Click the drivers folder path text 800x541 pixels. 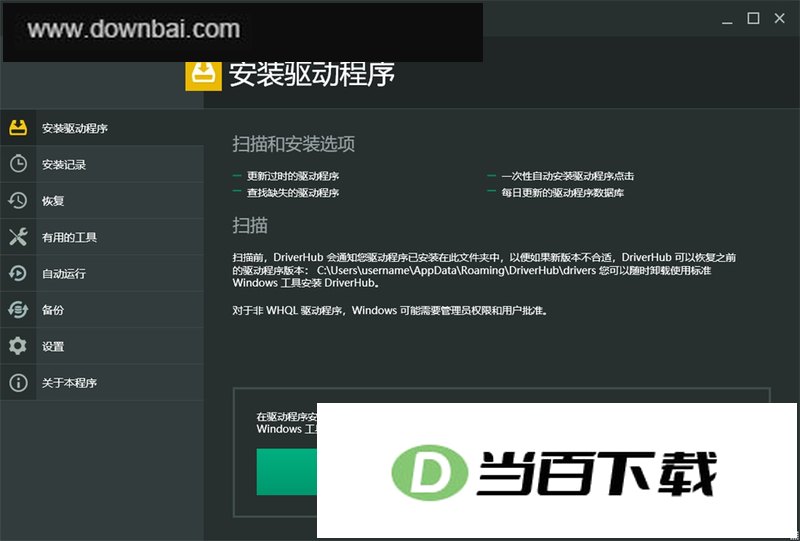456,270
